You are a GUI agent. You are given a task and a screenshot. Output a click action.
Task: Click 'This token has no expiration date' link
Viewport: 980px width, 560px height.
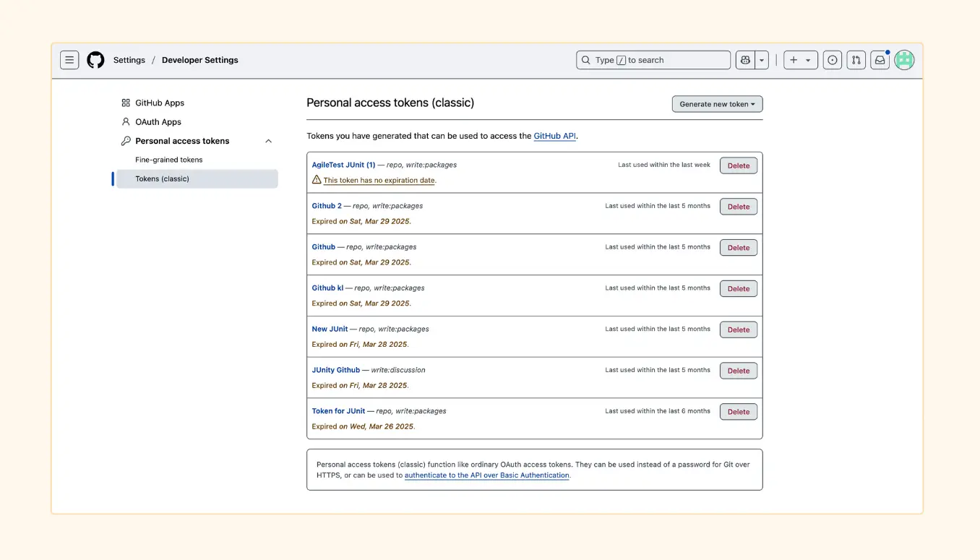click(x=379, y=181)
